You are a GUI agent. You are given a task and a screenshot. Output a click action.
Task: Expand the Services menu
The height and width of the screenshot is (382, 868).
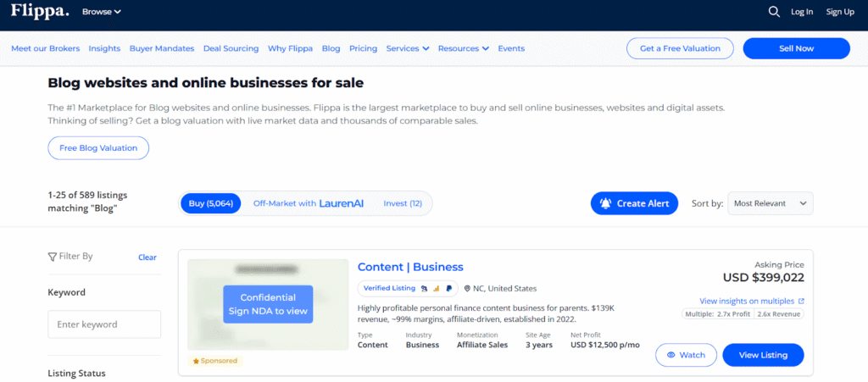[x=407, y=48]
